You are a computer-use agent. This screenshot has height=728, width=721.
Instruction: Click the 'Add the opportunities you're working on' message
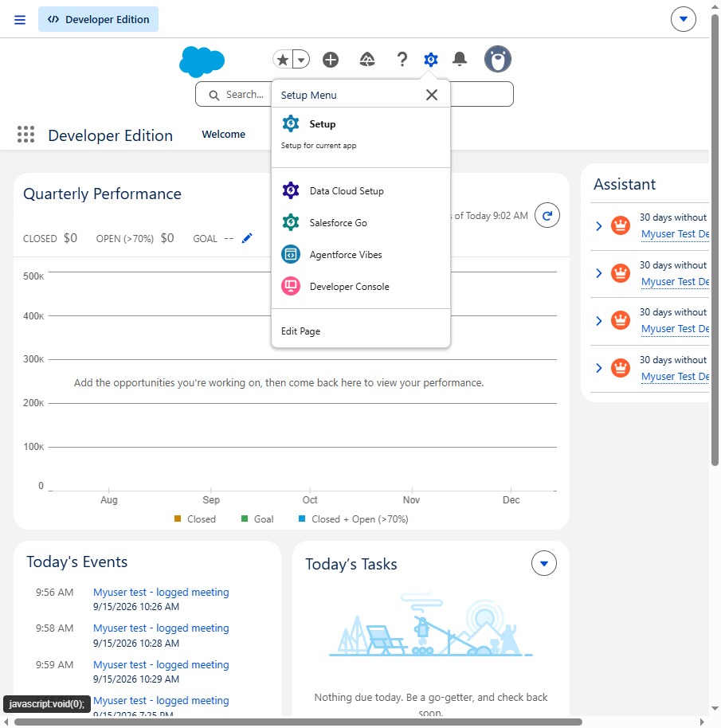[279, 382]
